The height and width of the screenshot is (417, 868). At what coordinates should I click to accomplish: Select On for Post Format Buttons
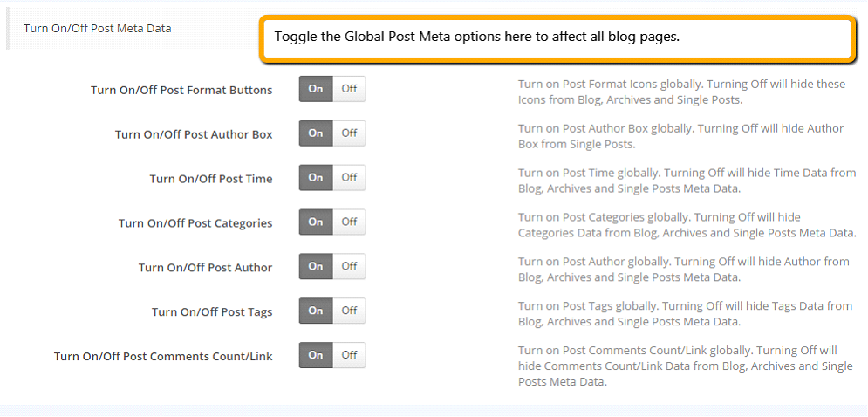click(x=316, y=89)
